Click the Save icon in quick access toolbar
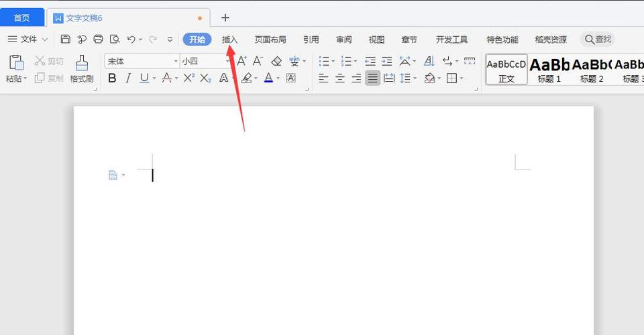644x335 pixels. (66, 40)
